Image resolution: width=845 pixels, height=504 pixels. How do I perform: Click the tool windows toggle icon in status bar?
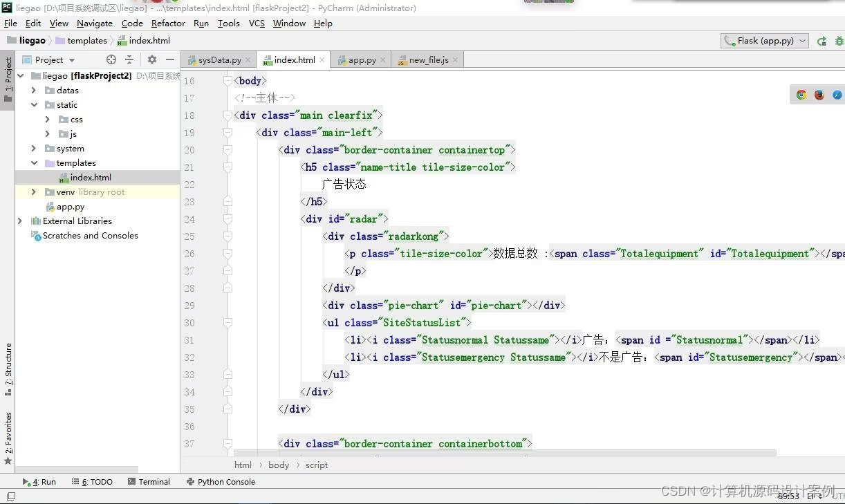(10, 496)
